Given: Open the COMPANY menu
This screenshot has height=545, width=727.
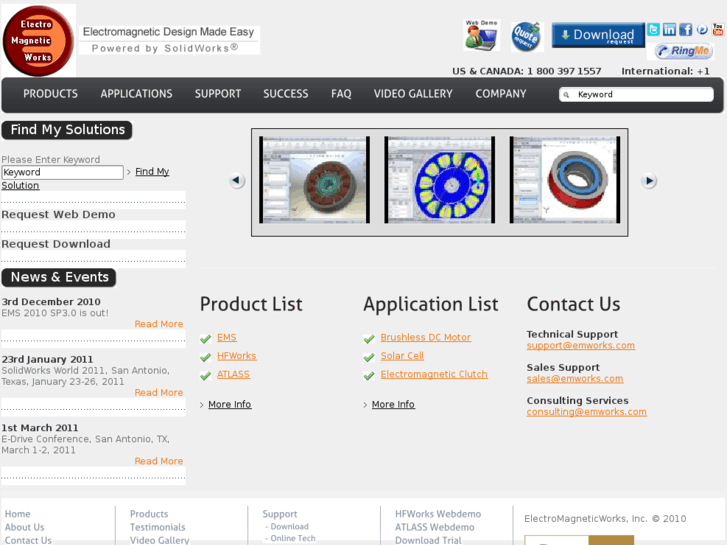Looking at the screenshot, I should (x=501, y=94).
